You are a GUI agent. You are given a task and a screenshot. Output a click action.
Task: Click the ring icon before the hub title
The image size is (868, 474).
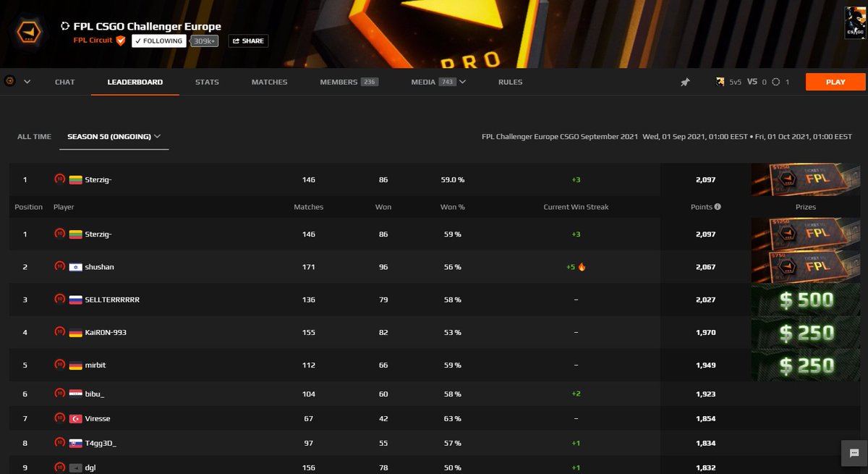[x=65, y=26]
